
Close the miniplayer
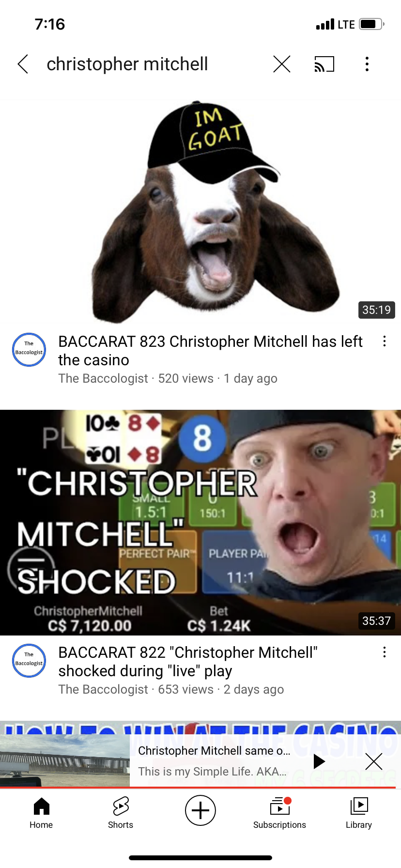pyautogui.click(x=374, y=761)
